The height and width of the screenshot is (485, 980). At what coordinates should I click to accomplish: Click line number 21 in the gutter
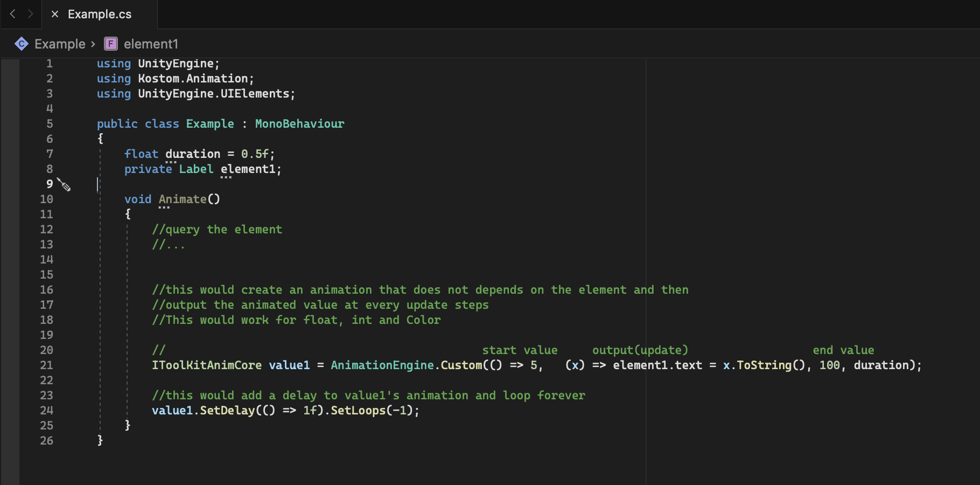pos(47,365)
